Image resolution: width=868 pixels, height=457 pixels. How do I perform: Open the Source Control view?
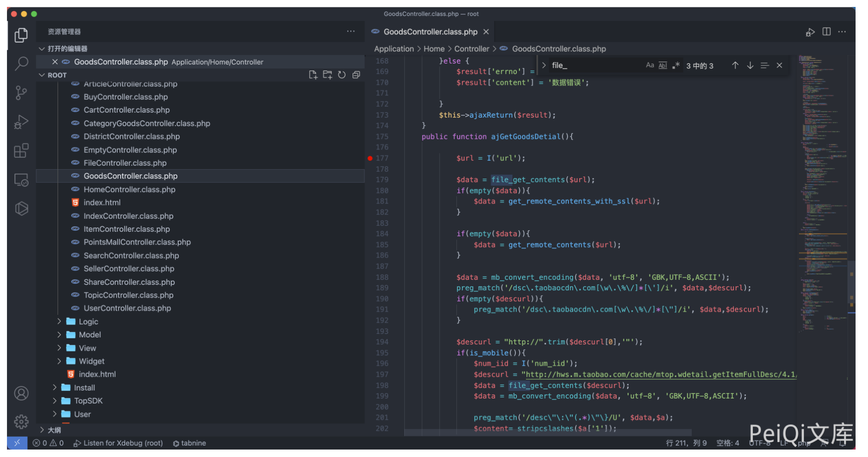tap(21, 93)
